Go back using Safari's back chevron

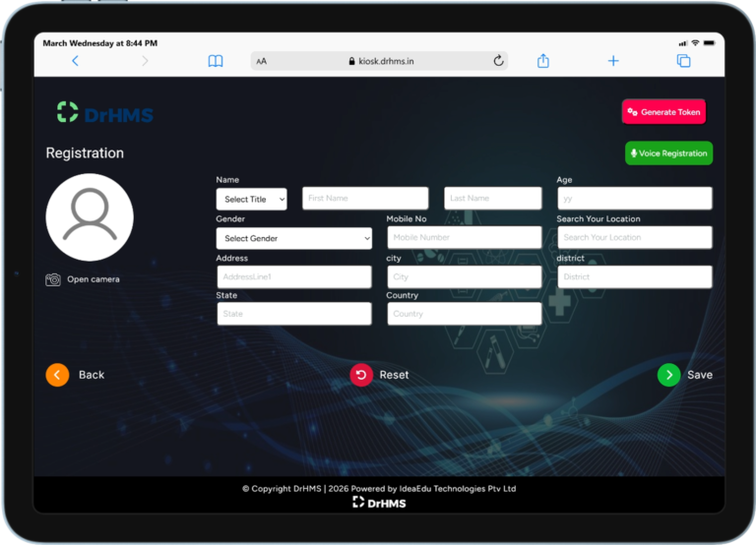[x=75, y=61]
